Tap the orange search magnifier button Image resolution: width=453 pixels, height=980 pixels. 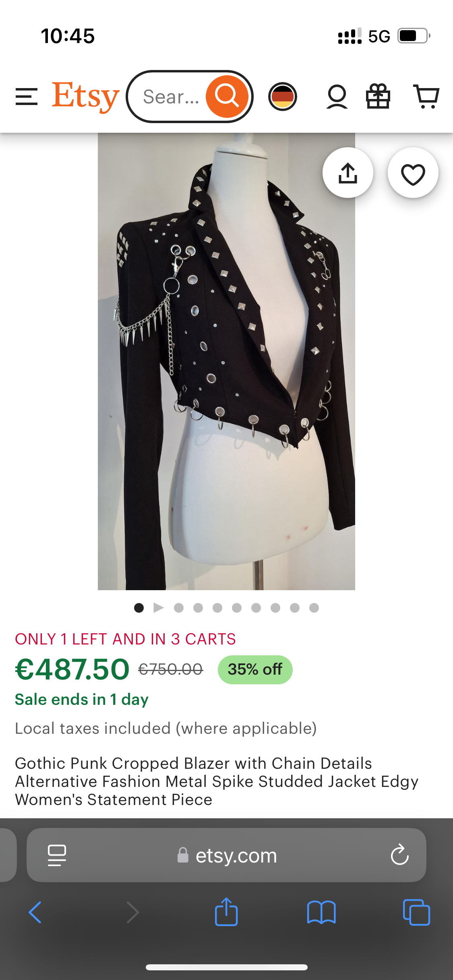tap(227, 97)
